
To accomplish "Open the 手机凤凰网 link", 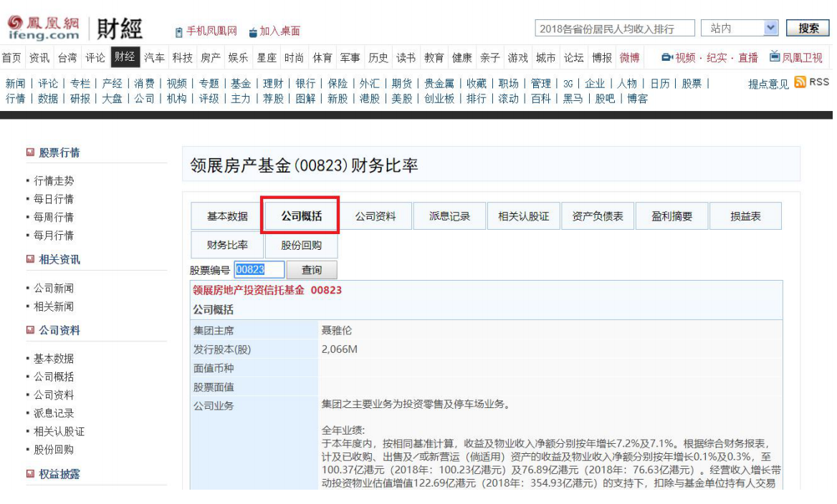I will [x=211, y=31].
